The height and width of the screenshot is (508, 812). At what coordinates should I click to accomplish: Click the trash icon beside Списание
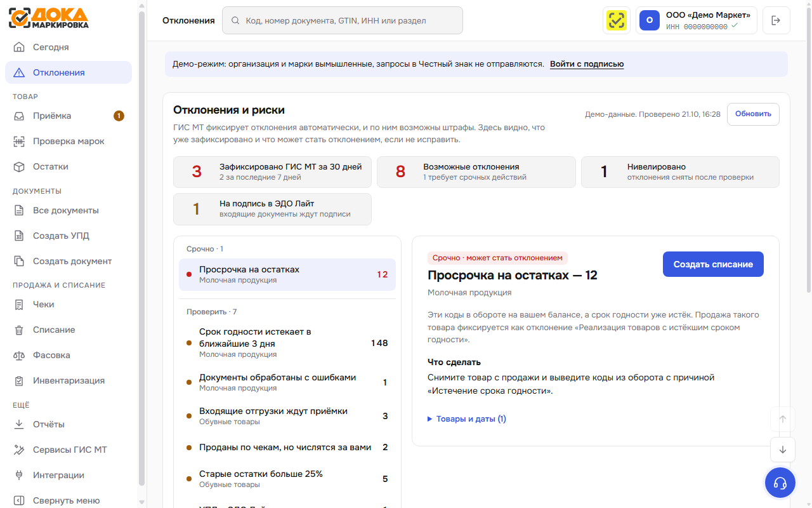19,330
